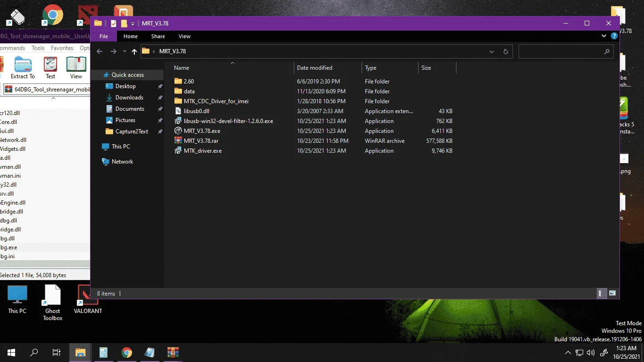Select Documents in navigation pane
644x362 pixels.
coord(130,109)
